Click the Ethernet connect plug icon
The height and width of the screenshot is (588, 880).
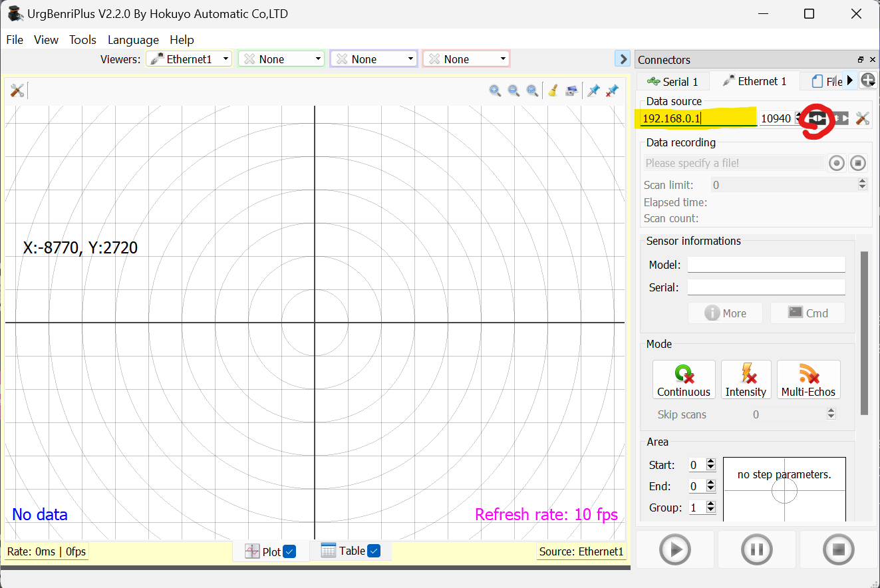click(818, 118)
